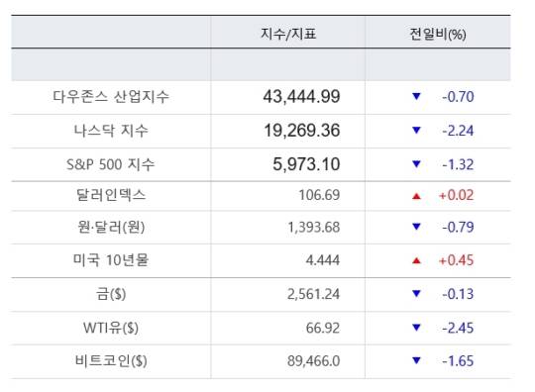535x392 pixels.
Task: Click the blue down triangle in the 금($) row
Action: point(416,293)
